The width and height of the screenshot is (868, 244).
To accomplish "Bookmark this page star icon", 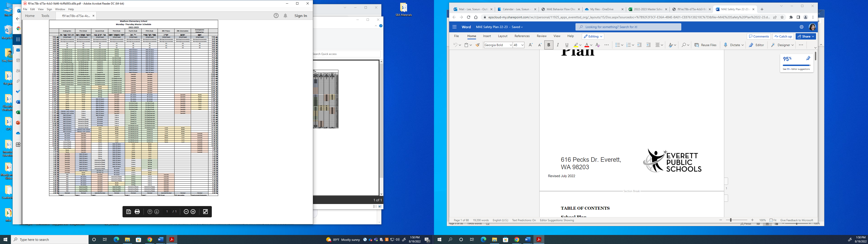I will (x=782, y=17).
